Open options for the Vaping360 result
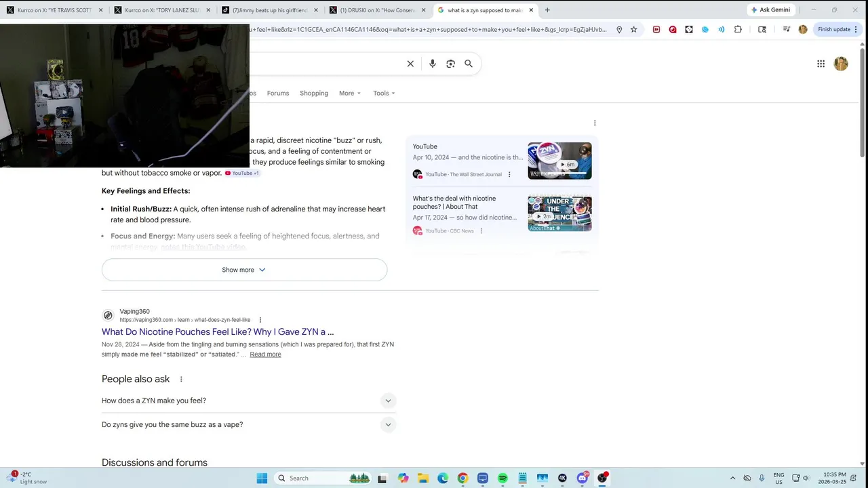 [260, 320]
